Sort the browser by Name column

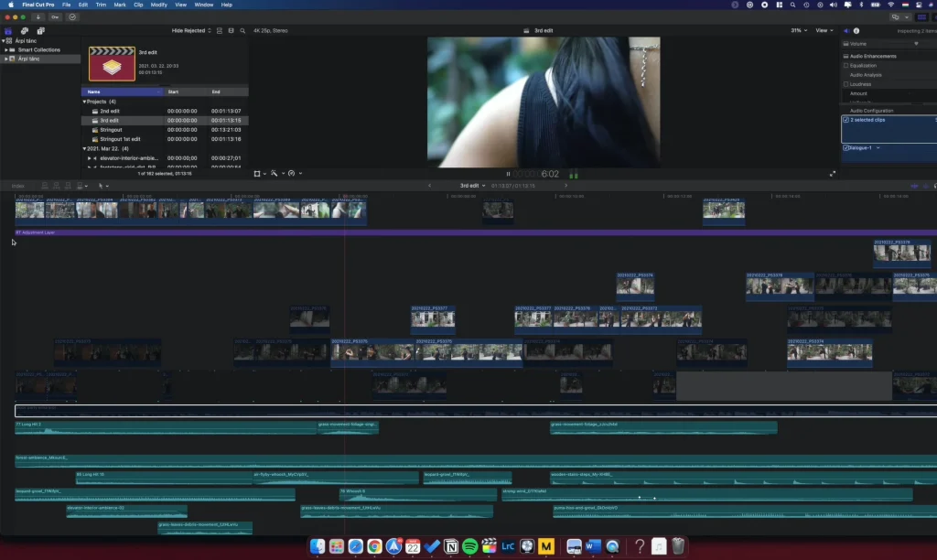click(122, 92)
